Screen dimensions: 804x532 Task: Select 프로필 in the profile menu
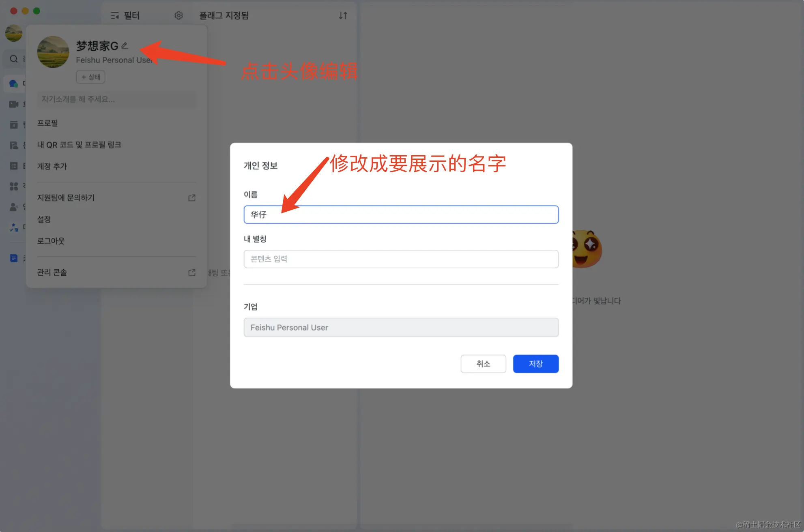(47, 123)
